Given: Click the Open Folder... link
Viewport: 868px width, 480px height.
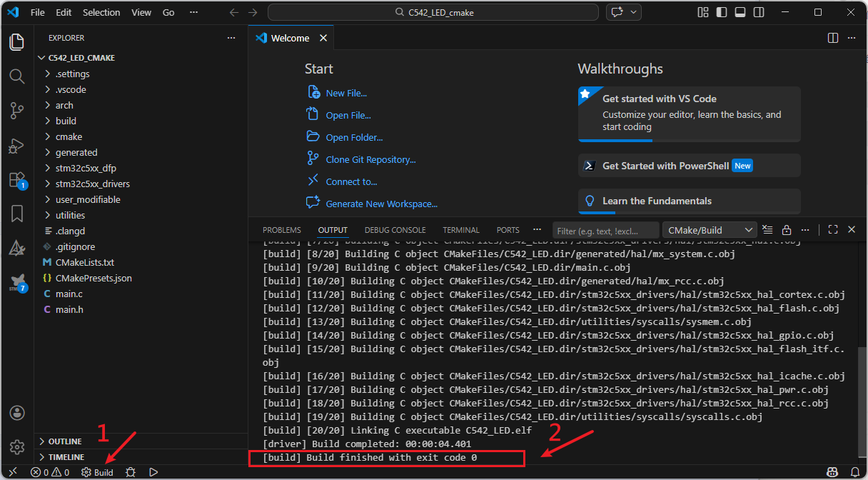Looking at the screenshot, I should click(354, 137).
